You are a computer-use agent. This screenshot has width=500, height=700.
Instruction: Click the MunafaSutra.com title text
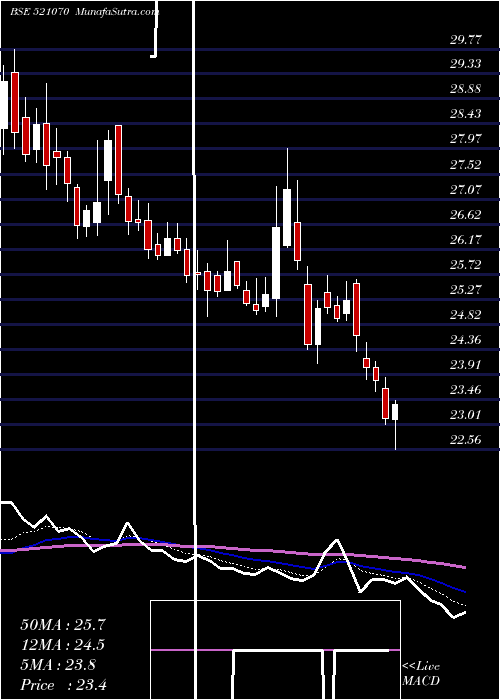117,12
